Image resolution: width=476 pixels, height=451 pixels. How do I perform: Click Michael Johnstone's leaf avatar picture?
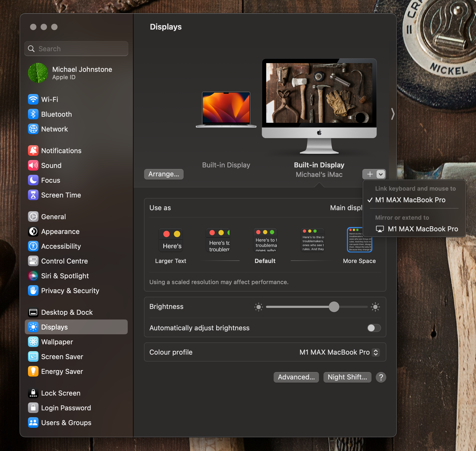coord(38,73)
